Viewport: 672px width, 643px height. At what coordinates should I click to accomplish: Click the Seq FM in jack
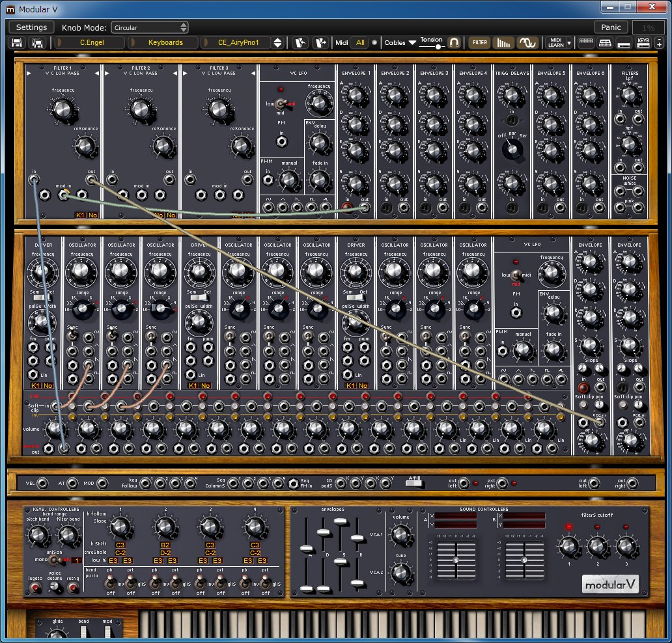[x=293, y=484]
